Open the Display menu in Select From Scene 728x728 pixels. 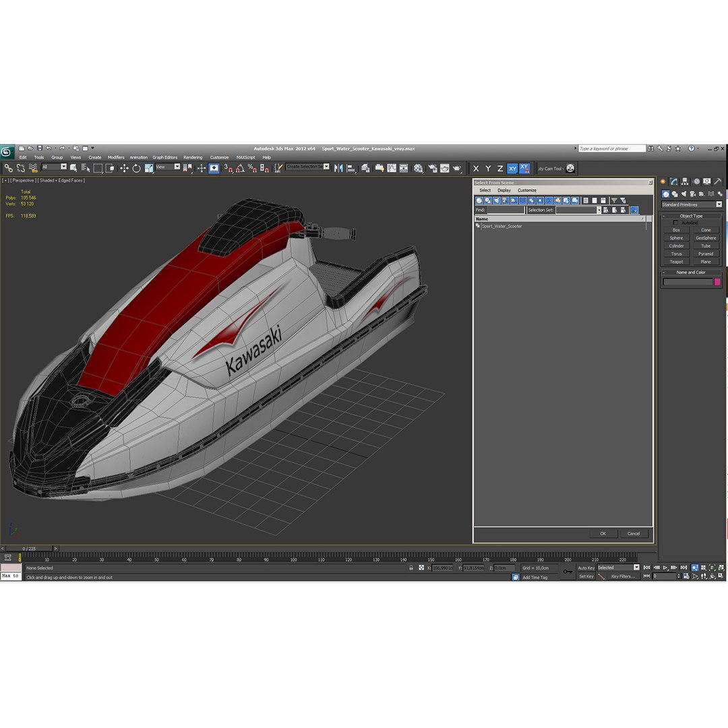(x=504, y=190)
